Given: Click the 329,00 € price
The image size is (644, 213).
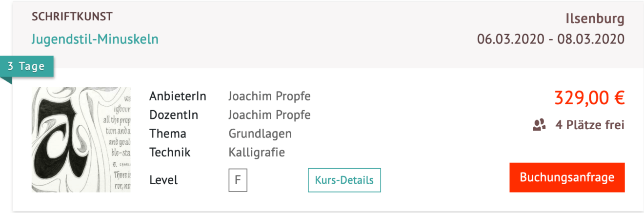Looking at the screenshot, I should (589, 98).
